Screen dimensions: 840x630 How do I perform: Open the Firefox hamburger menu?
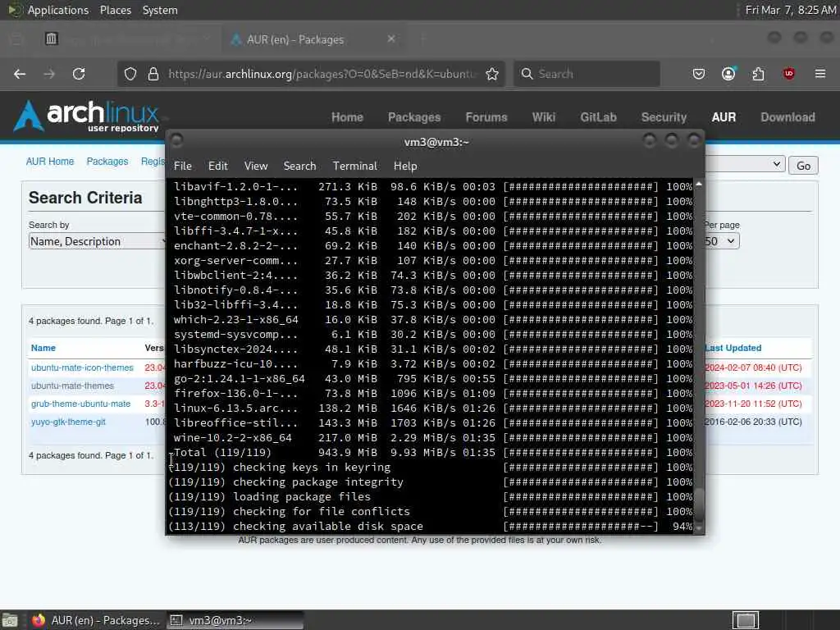(820, 74)
